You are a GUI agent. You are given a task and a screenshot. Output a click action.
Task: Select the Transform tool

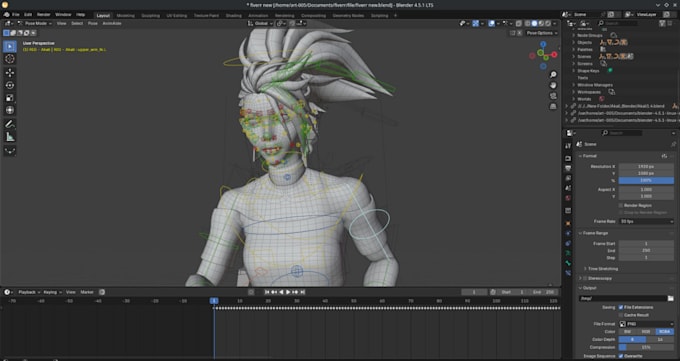coord(10,111)
